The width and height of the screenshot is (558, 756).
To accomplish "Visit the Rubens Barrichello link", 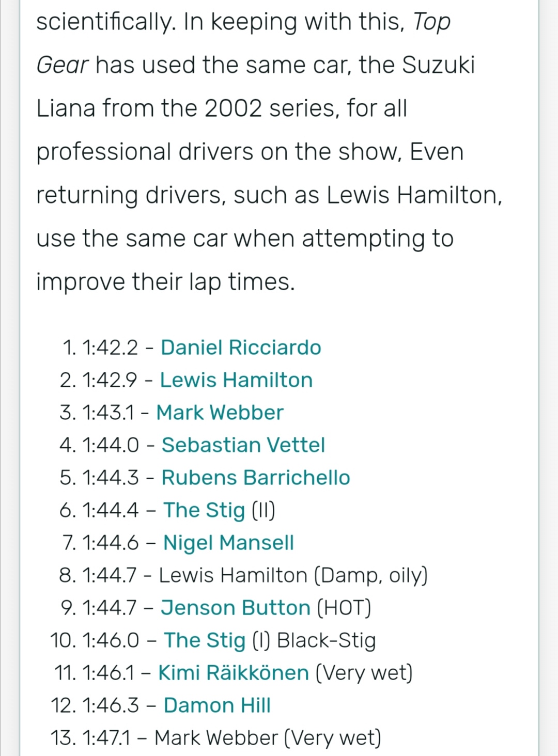I will [x=256, y=478].
